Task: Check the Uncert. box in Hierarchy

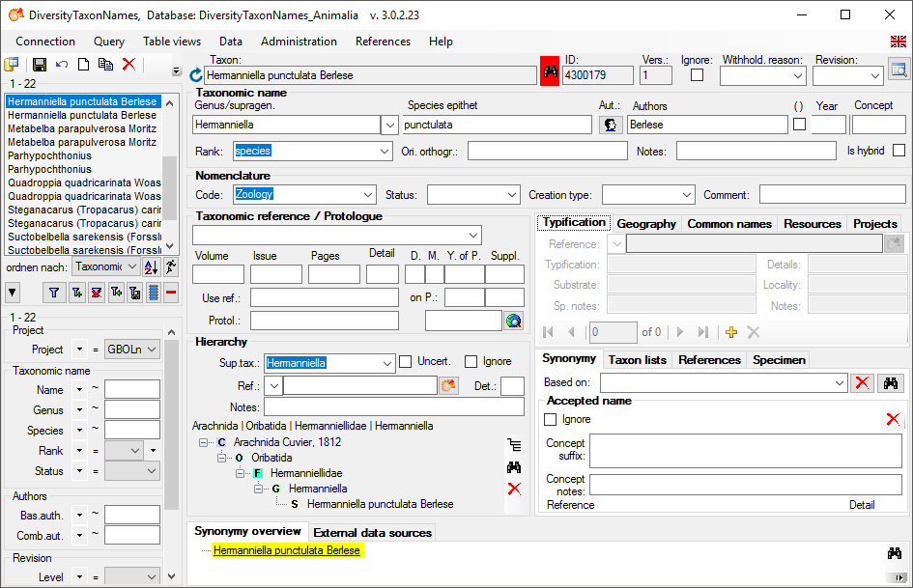Action: coord(406,362)
